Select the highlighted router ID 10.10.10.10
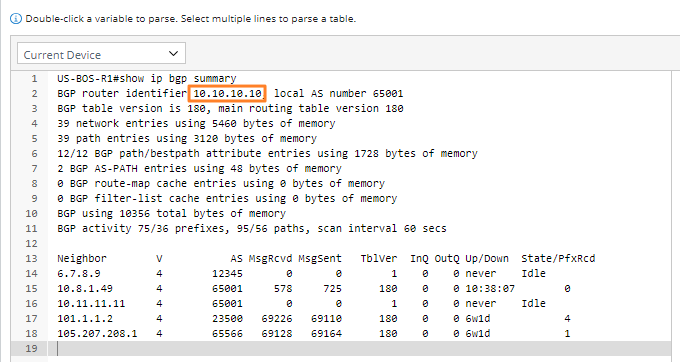 click(x=227, y=93)
